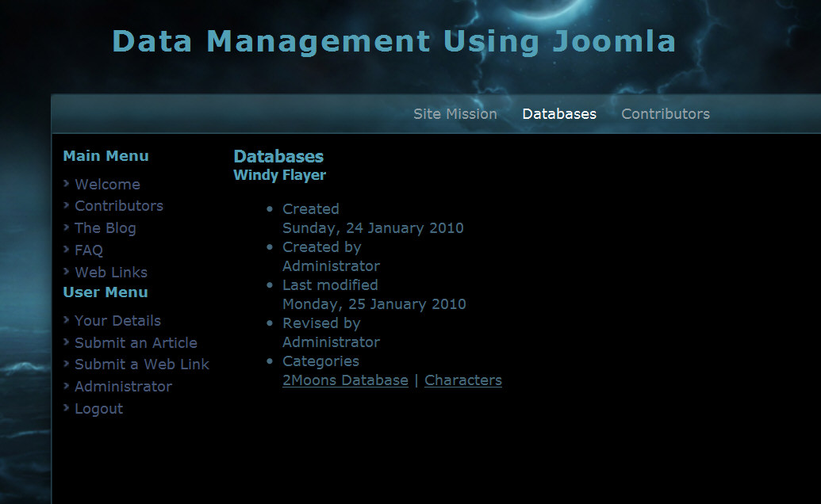Open the Site Mission menu item

tap(455, 114)
